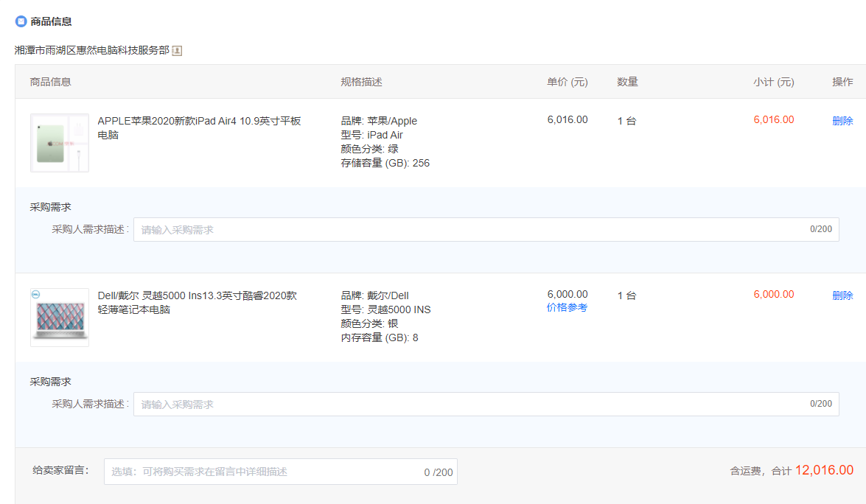Open the Dell 灵越5000 laptop thumbnail
Image resolution: width=866 pixels, height=504 pixels.
click(x=60, y=318)
